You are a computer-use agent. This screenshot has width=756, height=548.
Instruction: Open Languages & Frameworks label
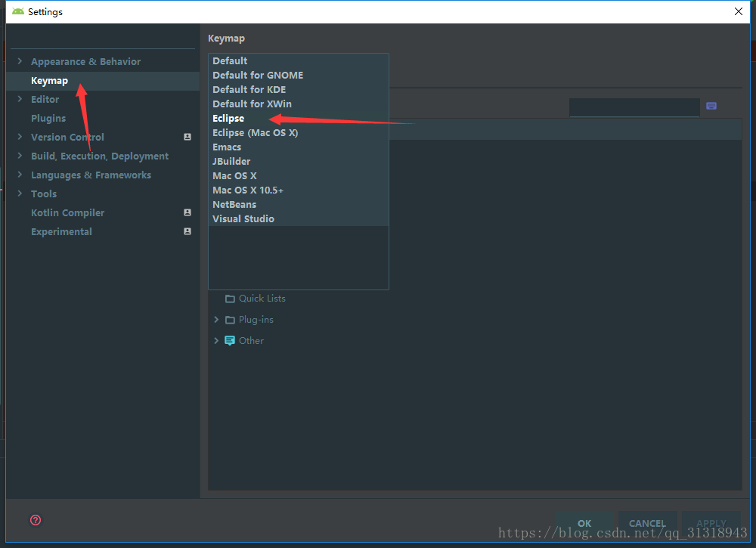(x=91, y=175)
